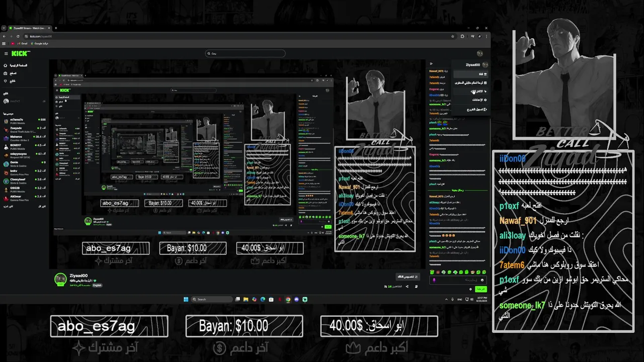Open Google translate bookmark

39,44
